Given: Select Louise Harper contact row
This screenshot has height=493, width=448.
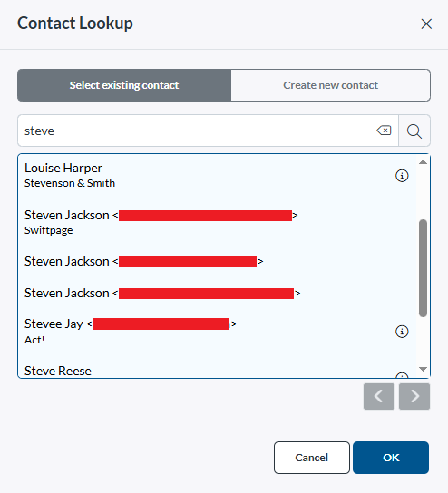Looking at the screenshot, I should click(x=217, y=176).
